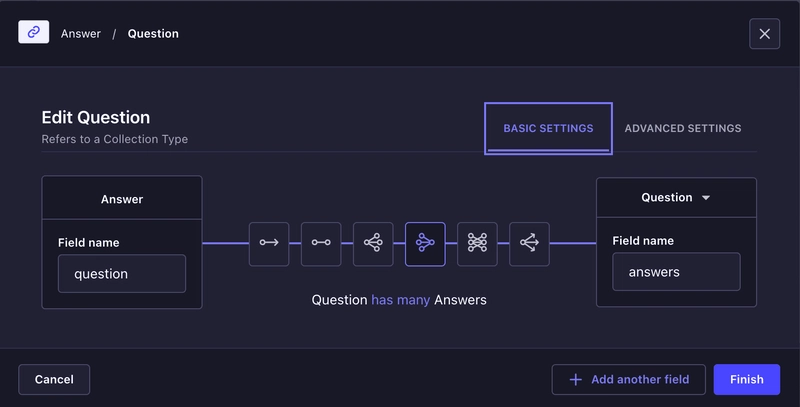
Task: Click the Add another field label
Action: coord(640,379)
